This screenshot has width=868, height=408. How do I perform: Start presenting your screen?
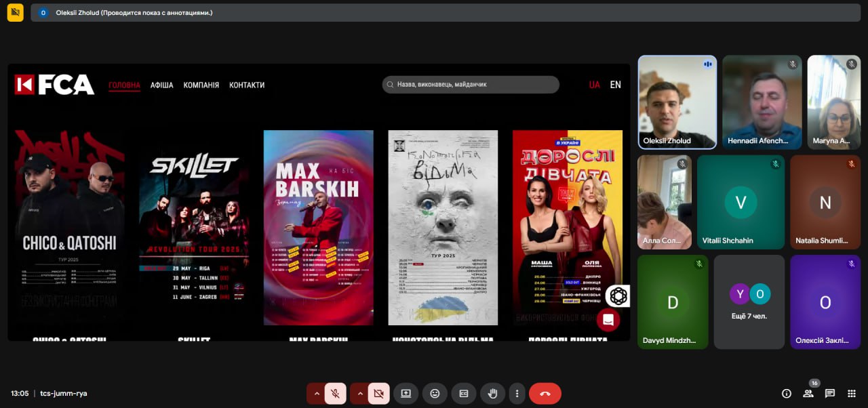click(406, 393)
